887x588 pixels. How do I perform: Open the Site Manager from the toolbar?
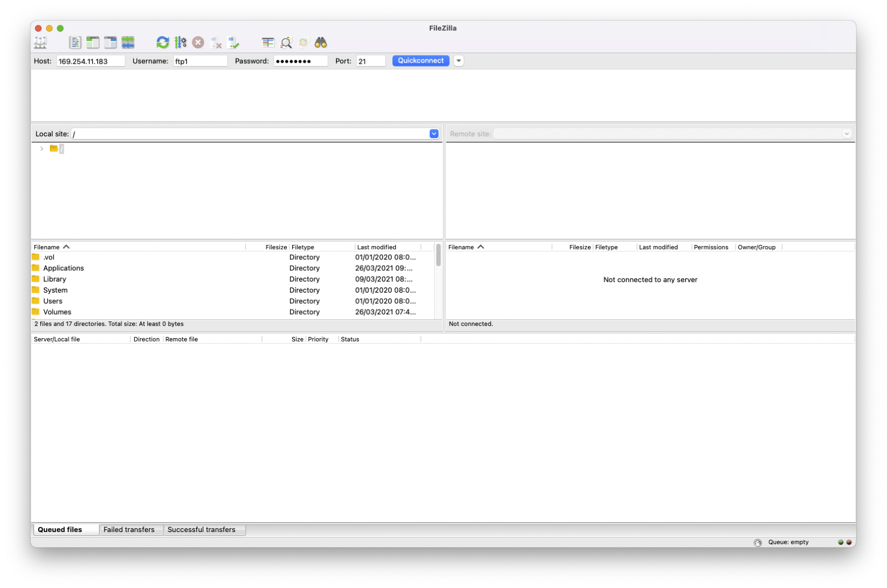[40, 43]
